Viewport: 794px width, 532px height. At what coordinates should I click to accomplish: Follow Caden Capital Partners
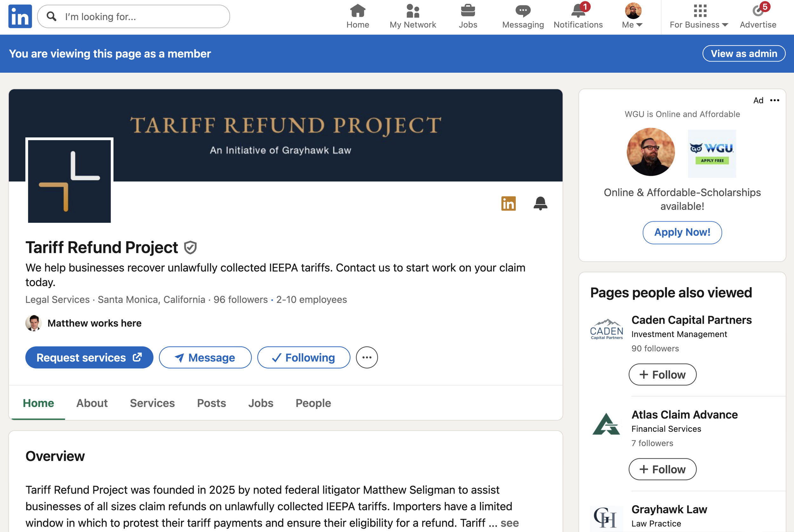[662, 374]
